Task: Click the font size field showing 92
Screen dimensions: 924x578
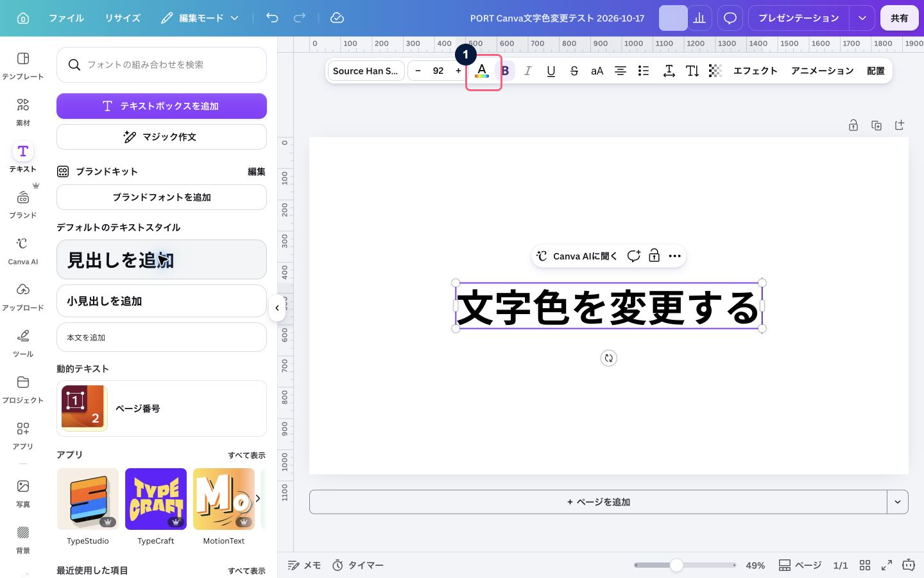Action: [438, 71]
